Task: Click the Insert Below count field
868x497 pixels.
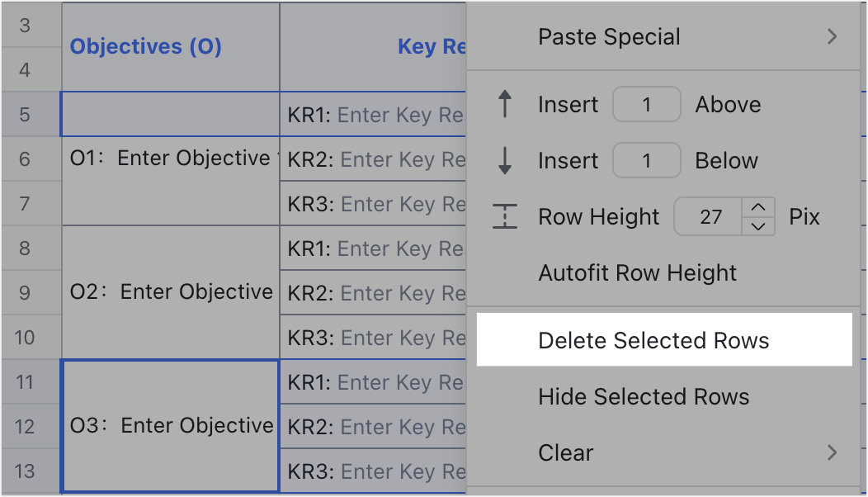Action: (x=646, y=160)
